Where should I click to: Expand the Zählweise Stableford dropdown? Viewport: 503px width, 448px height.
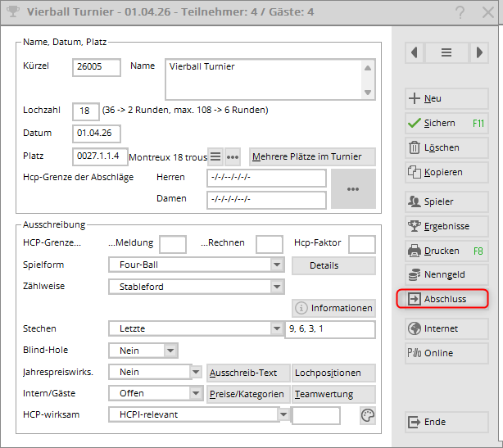click(277, 287)
